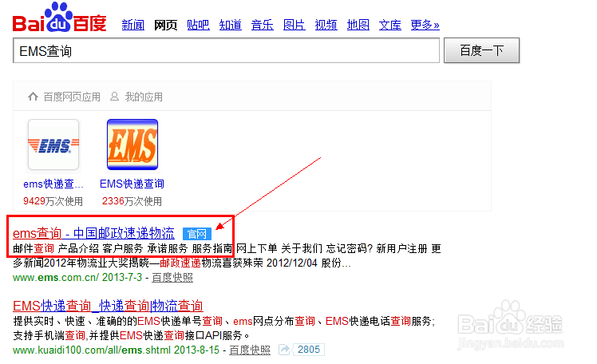
Task: Click the 官网 badge
Action: (197, 234)
